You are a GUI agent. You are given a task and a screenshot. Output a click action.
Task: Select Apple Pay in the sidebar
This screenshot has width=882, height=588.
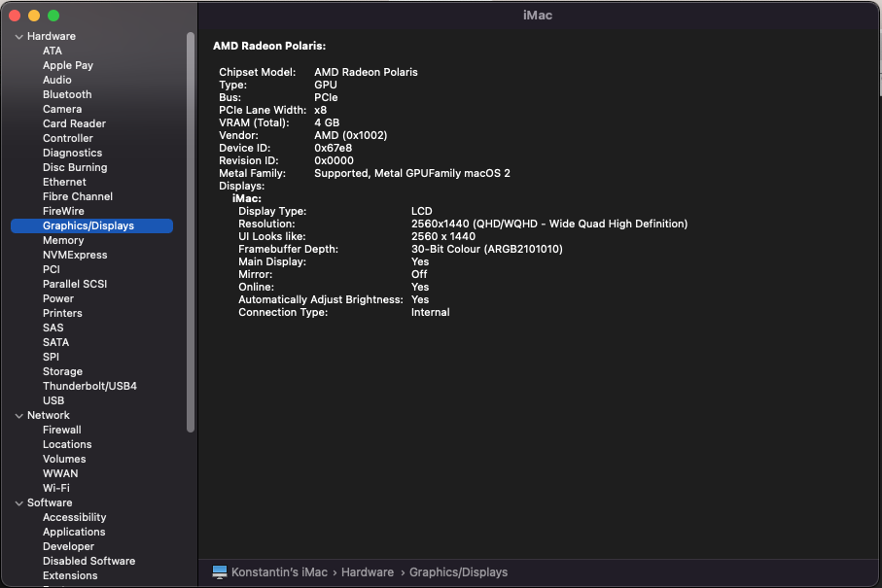(x=68, y=65)
